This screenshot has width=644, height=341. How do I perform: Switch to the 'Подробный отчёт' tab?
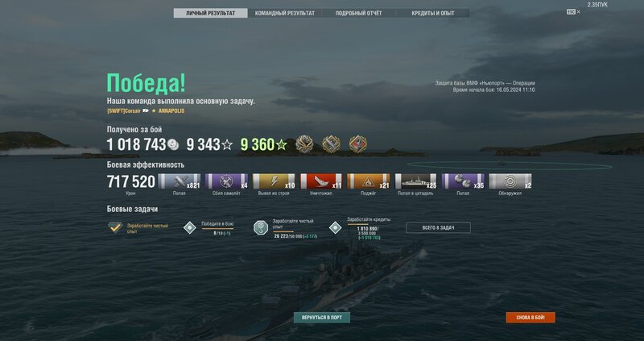358,13
